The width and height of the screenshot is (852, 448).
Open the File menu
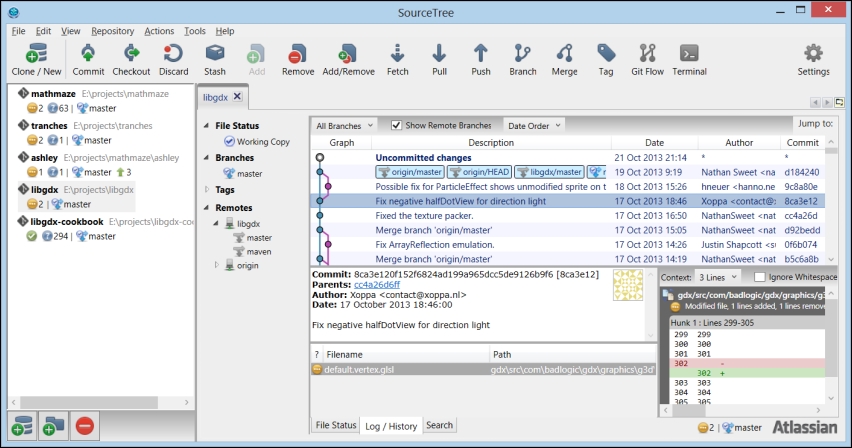point(18,31)
